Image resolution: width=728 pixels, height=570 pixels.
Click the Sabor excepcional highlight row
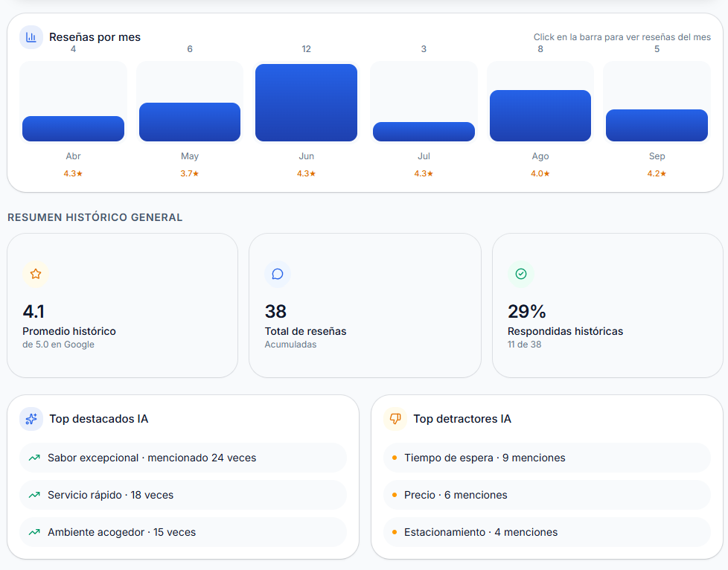point(183,458)
